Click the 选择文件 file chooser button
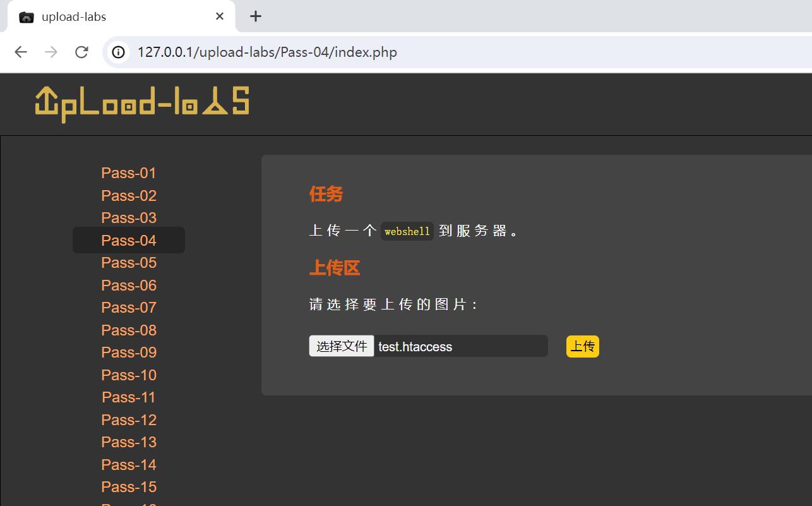Image resolution: width=812 pixels, height=506 pixels. click(342, 346)
